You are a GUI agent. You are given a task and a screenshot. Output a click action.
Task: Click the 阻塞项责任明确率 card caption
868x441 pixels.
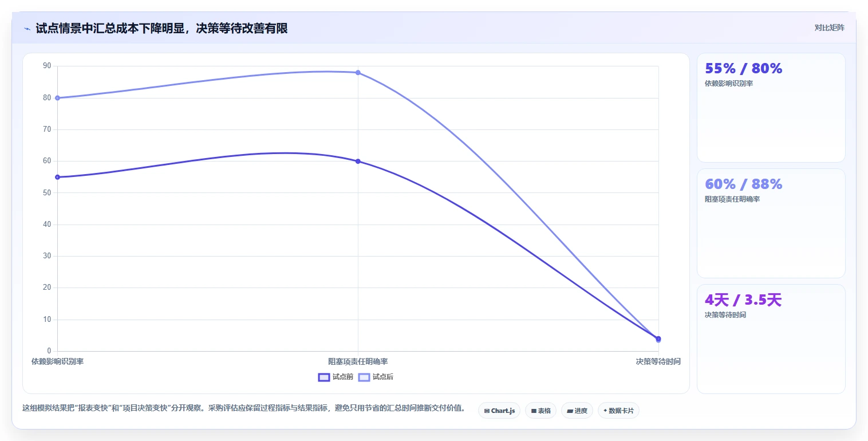click(x=732, y=199)
